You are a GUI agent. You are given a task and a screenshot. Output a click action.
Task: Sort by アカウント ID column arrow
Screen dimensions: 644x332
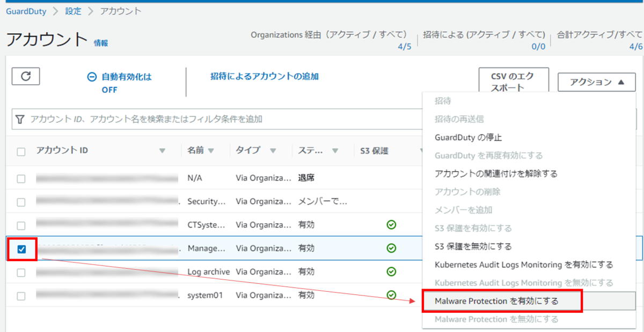(163, 151)
